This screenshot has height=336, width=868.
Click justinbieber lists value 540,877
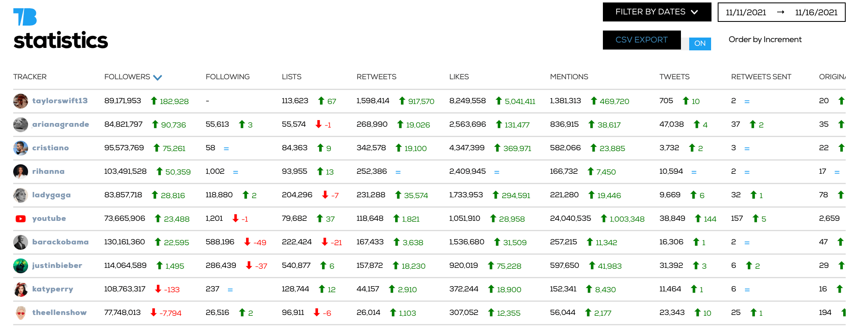coord(296,265)
